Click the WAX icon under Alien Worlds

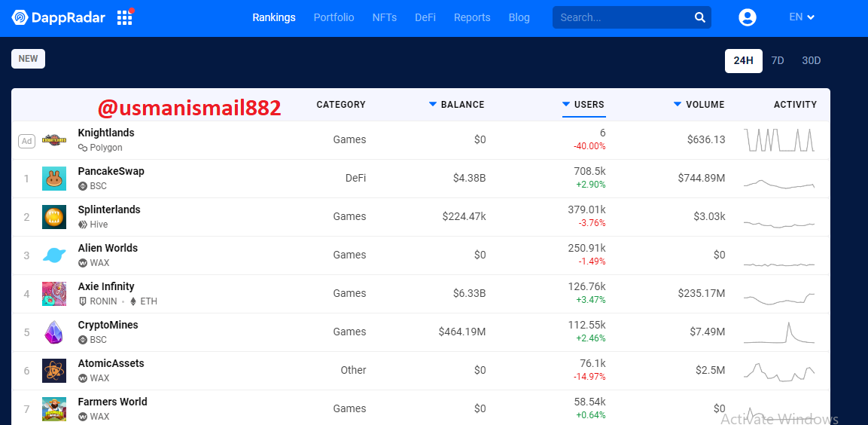83,263
